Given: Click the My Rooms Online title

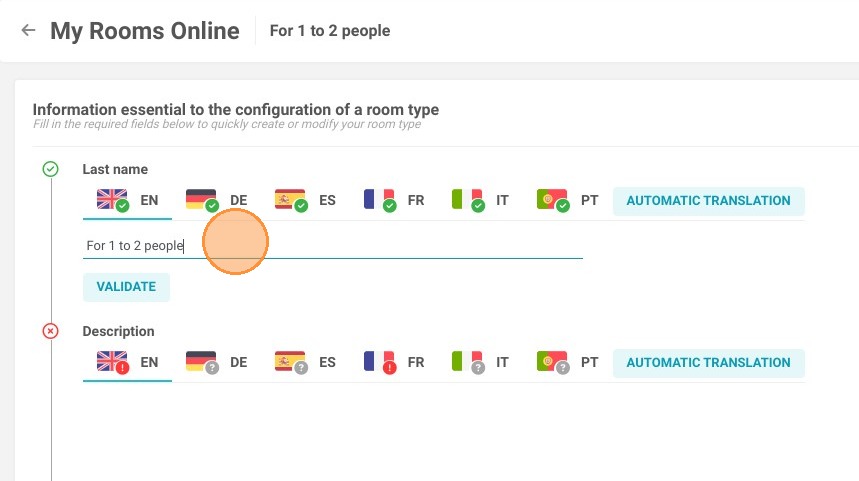Looking at the screenshot, I should 145,31.
